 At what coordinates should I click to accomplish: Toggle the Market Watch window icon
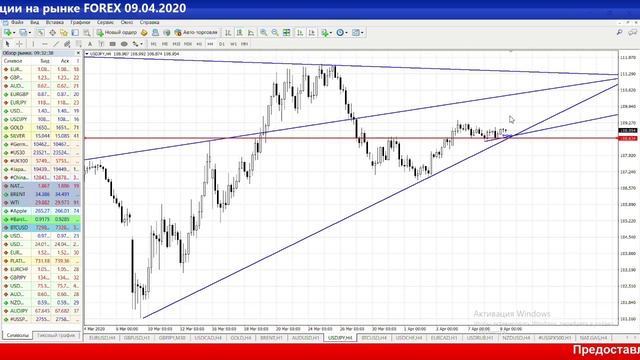[40, 32]
